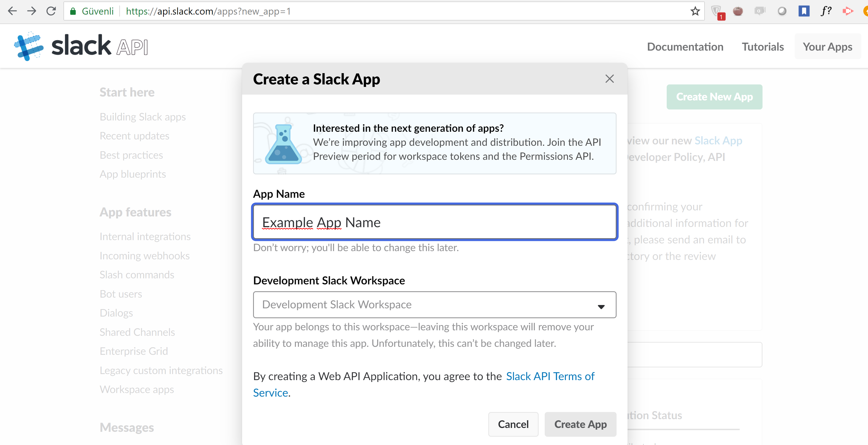The height and width of the screenshot is (445, 868).
Task: Click the green secure padlock icon
Action: click(x=73, y=12)
